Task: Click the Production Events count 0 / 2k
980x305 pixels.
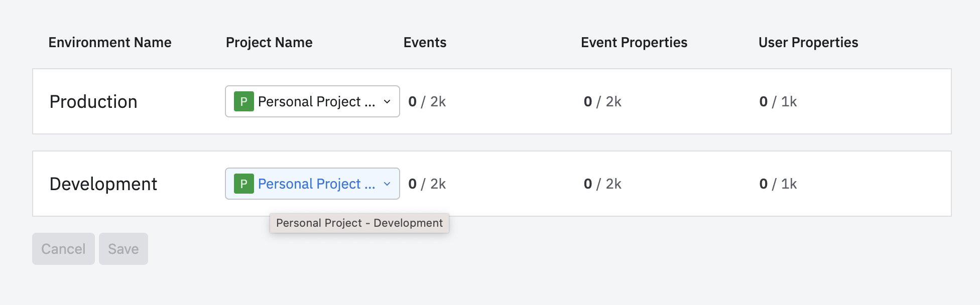Action: click(x=427, y=102)
